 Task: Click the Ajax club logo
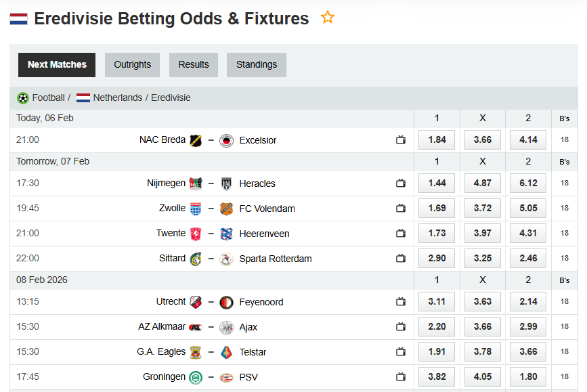coord(226,328)
